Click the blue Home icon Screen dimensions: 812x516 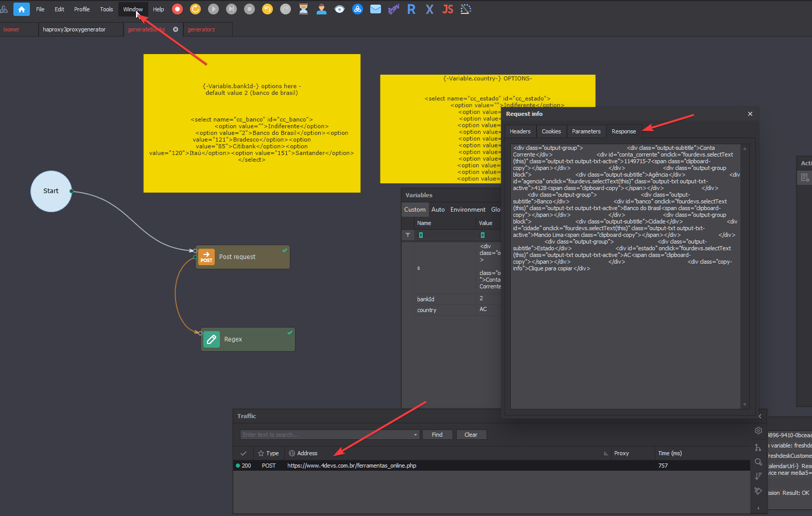click(x=21, y=9)
